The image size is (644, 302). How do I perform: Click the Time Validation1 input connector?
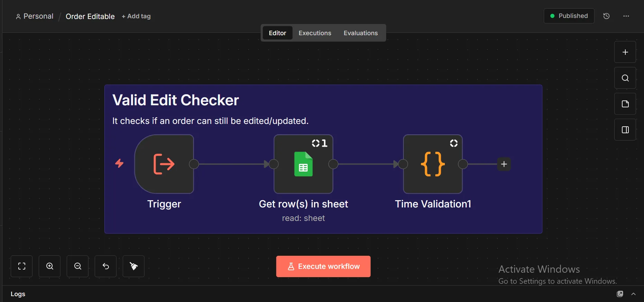[403, 164]
